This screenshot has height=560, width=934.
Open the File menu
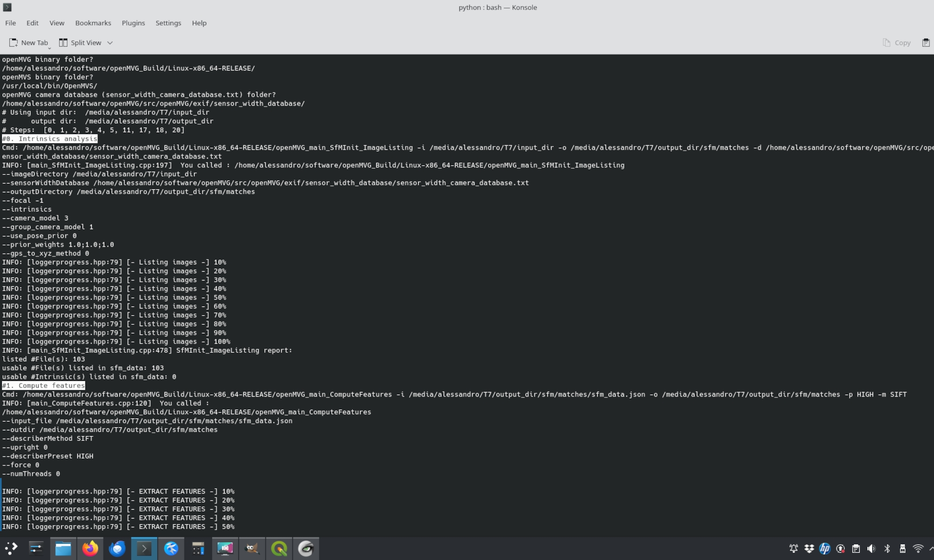pos(10,23)
